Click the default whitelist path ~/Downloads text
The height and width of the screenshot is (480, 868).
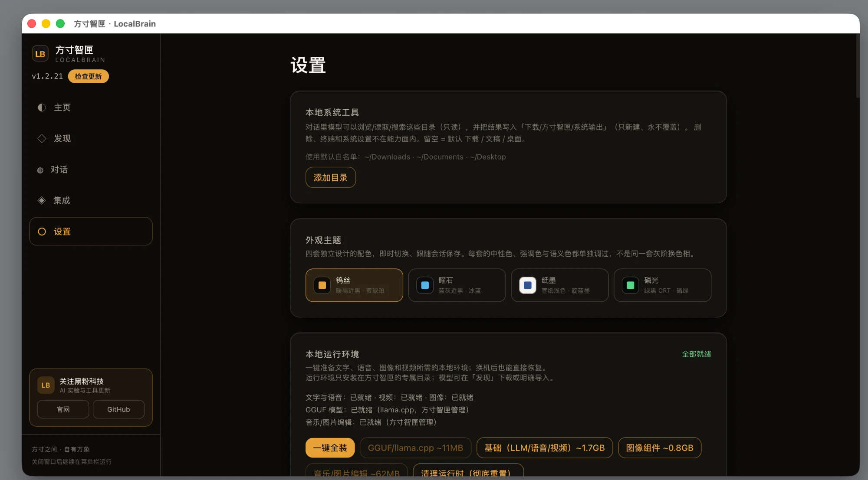click(x=387, y=157)
